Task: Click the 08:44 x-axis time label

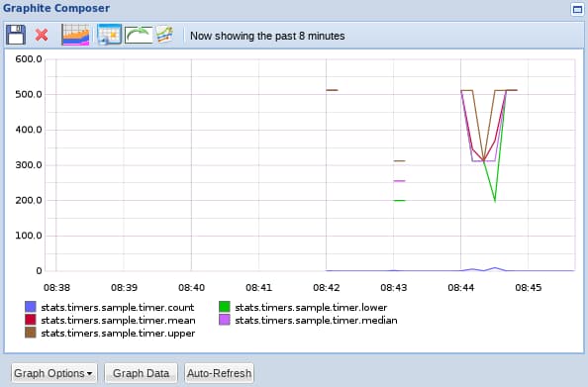Action: coord(461,288)
